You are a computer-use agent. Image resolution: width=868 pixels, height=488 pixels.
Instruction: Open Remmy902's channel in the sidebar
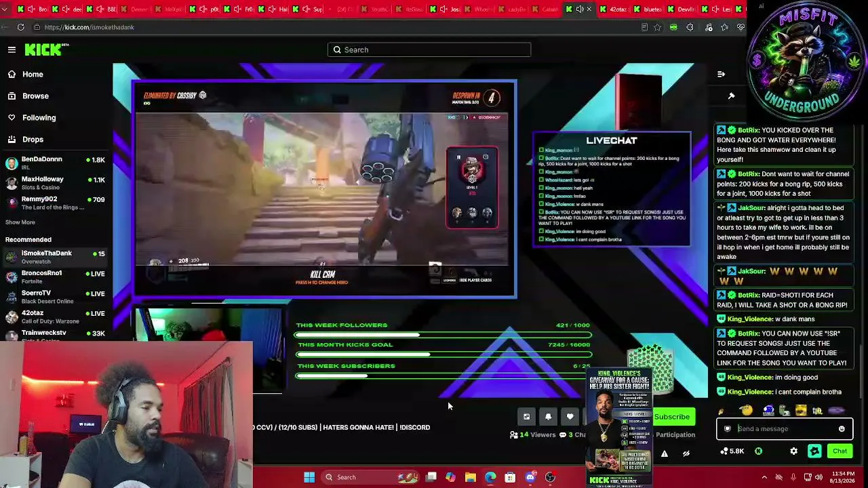[56, 203]
